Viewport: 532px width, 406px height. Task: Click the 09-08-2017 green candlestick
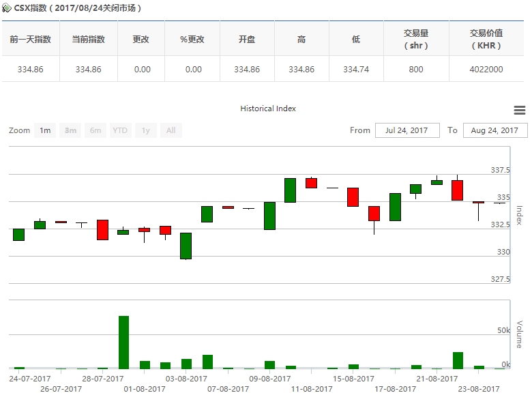pyautogui.click(x=269, y=216)
